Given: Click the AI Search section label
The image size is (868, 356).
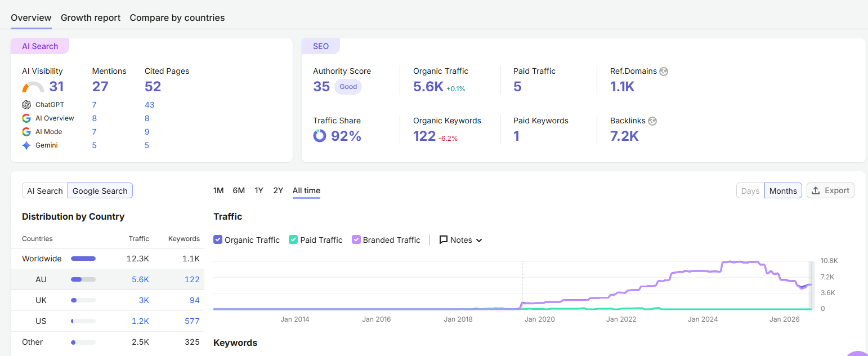Looking at the screenshot, I should (40, 46).
